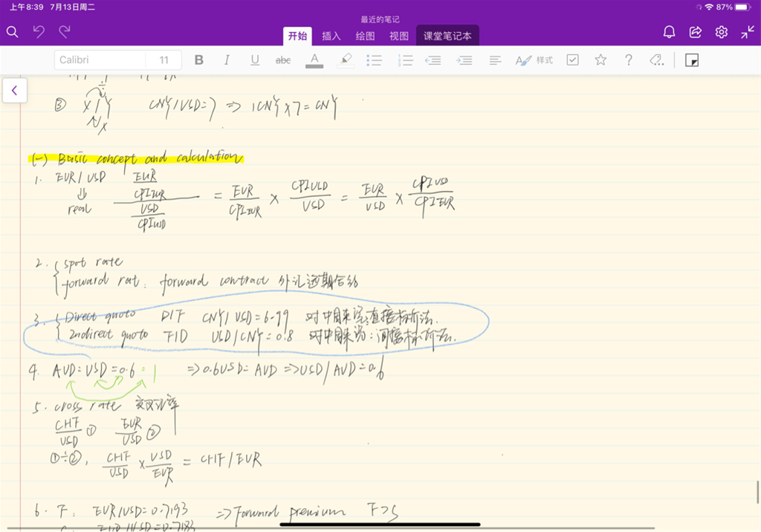Expand the page list side arrow
This screenshot has height=532, width=761.
[14, 91]
